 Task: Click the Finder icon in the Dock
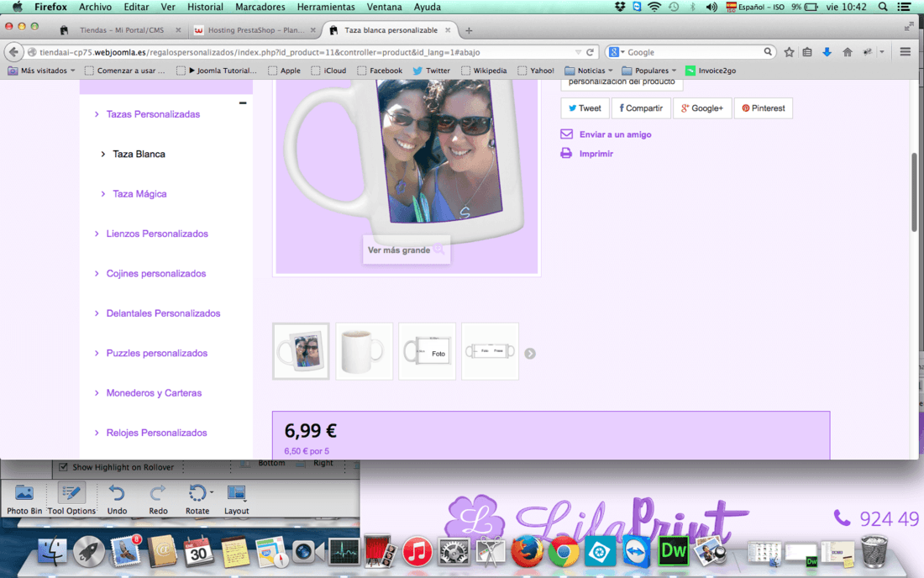point(52,551)
